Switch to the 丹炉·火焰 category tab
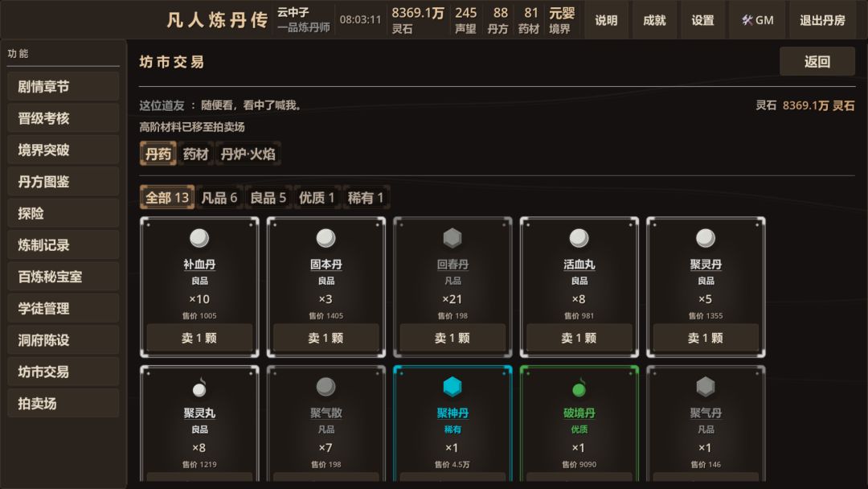 [248, 154]
